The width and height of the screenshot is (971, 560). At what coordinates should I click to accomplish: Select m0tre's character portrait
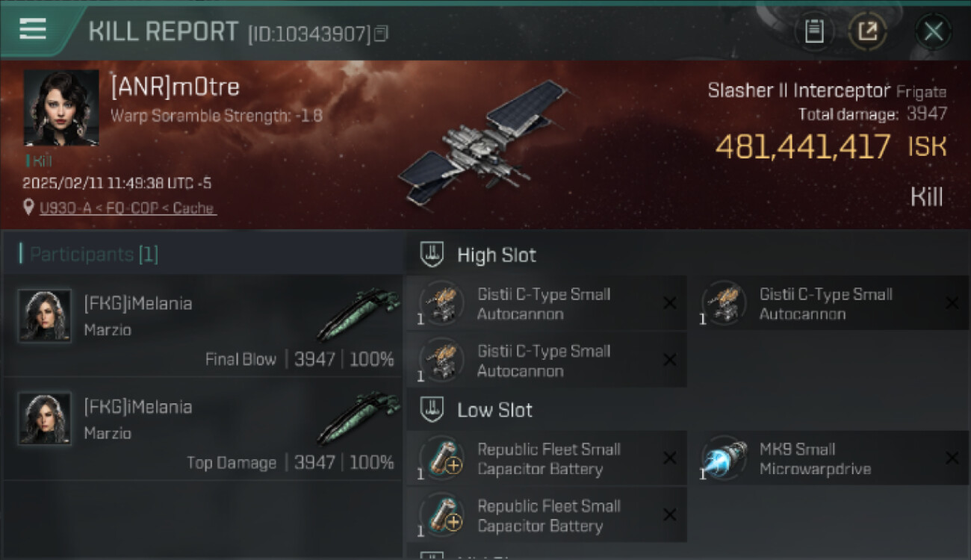point(61,108)
